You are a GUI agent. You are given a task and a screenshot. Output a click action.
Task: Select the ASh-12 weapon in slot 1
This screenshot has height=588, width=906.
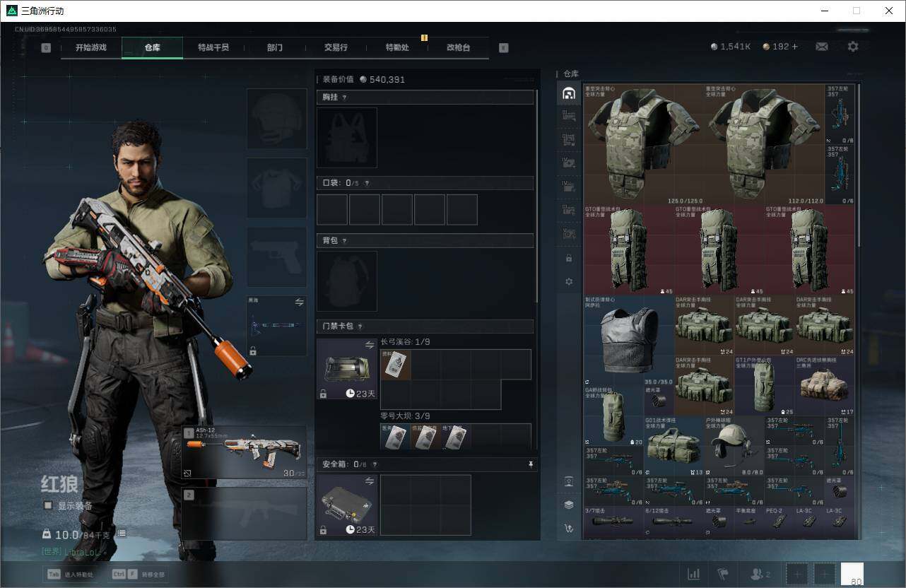pyautogui.click(x=244, y=452)
